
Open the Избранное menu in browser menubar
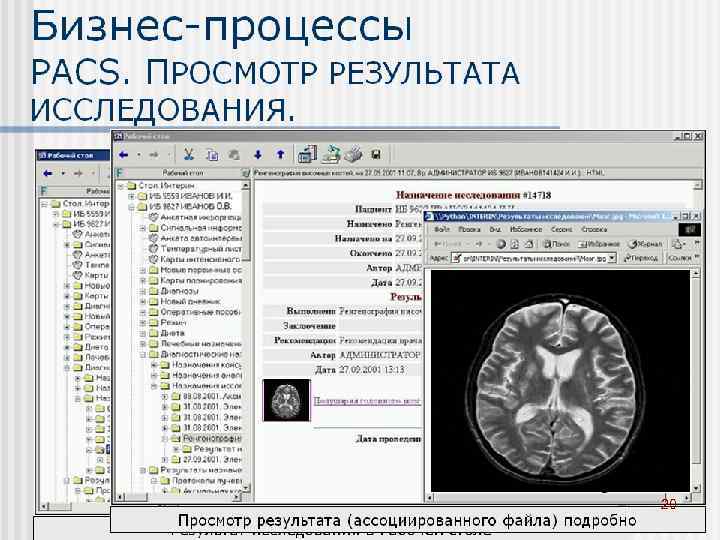pos(526,229)
